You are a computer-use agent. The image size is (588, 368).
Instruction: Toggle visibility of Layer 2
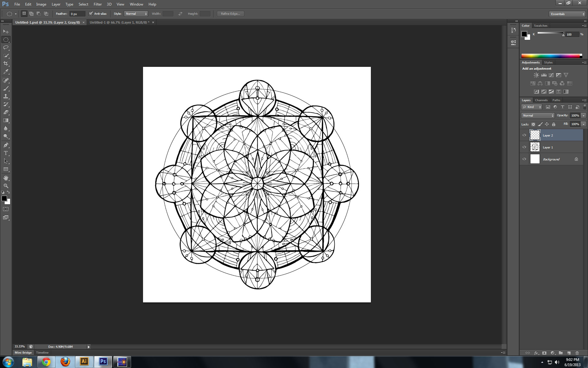tap(525, 135)
